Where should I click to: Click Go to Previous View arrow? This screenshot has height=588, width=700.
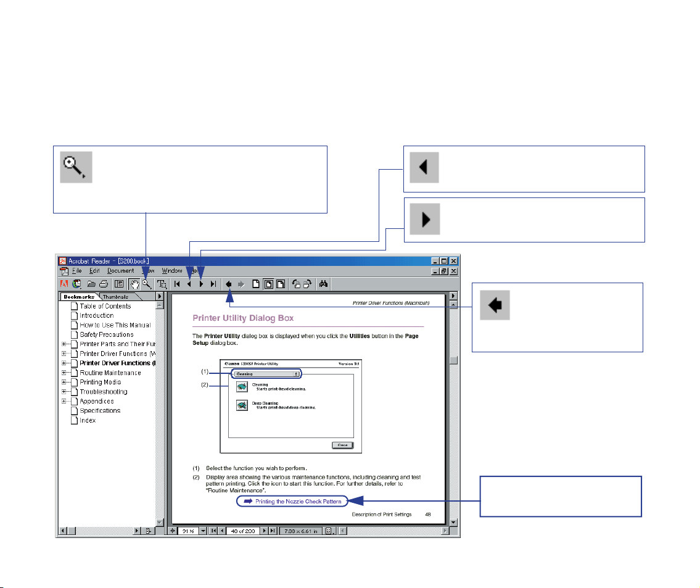tap(229, 284)
